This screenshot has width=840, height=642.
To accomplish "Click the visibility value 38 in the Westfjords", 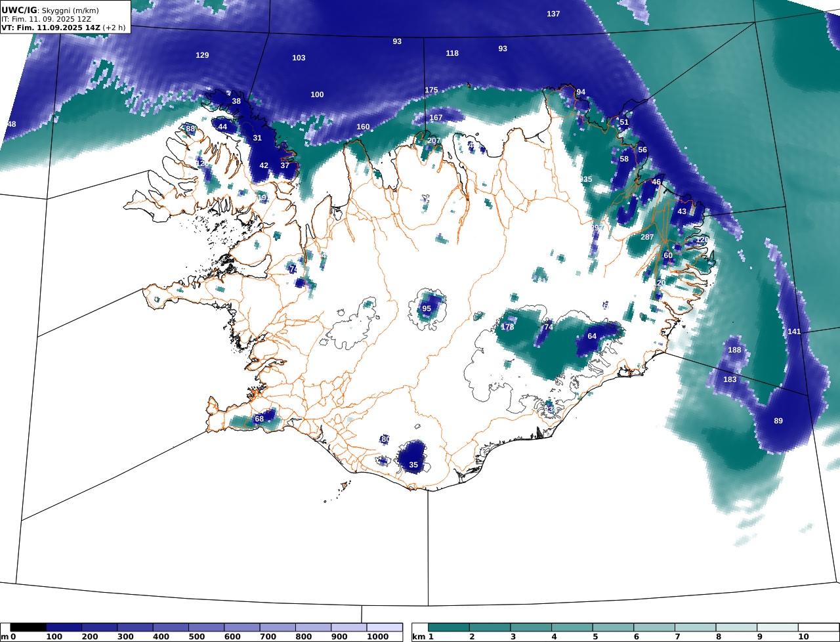I will (236, 101).
